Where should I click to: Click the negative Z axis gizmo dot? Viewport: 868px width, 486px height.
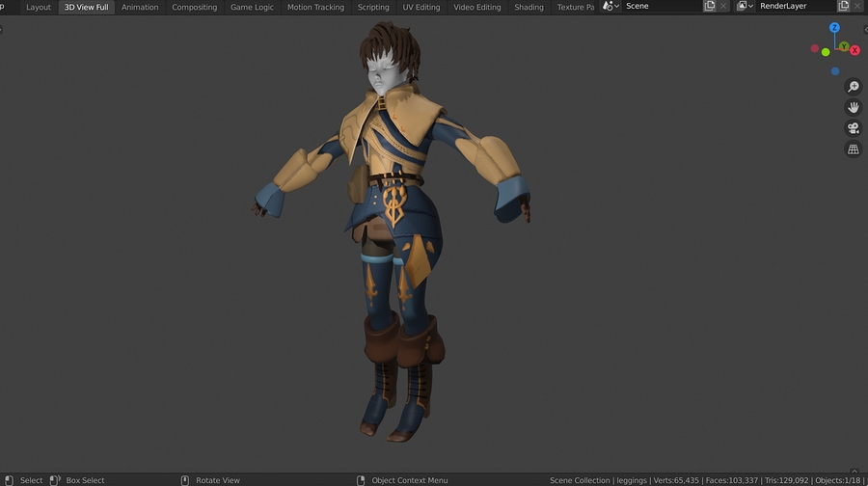point(834,71)
